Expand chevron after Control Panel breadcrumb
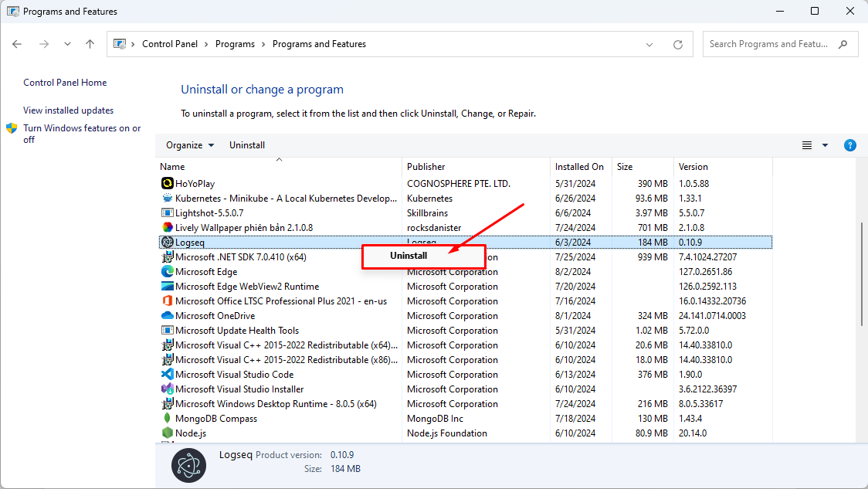868x489 pixels. tap(206, 44)
